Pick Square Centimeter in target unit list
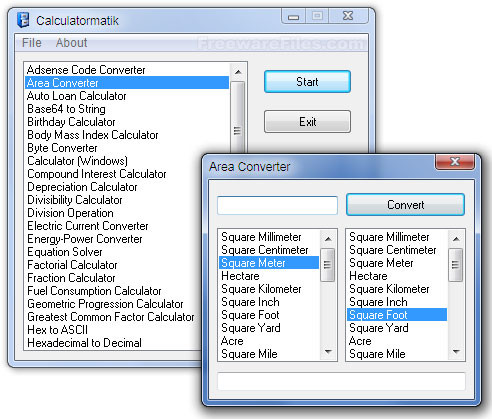This screenshot has width=492, height=419. point(397,250)
